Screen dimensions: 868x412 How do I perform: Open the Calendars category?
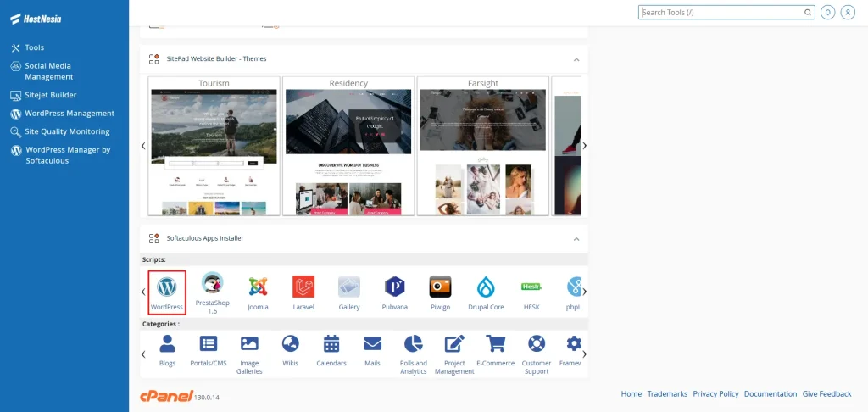pyautogui.click(x=331, y=350)
